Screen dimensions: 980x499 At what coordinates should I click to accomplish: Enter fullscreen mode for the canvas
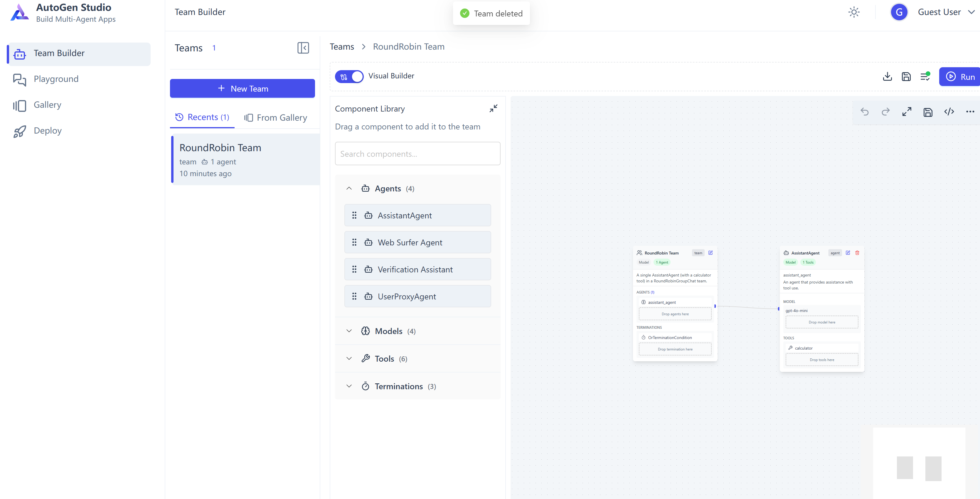point(907,112)
